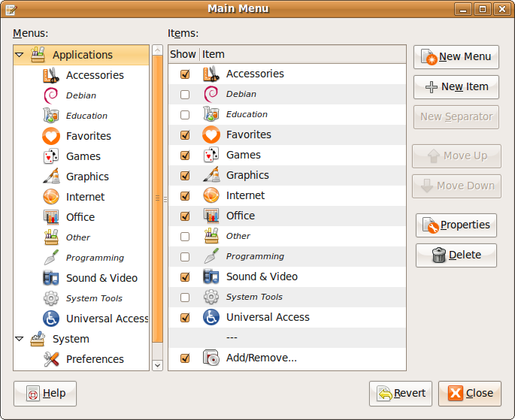Screen dimensions: 515x420
Task: Click the Games cards icon in Items list
Action: pos(211,155)
